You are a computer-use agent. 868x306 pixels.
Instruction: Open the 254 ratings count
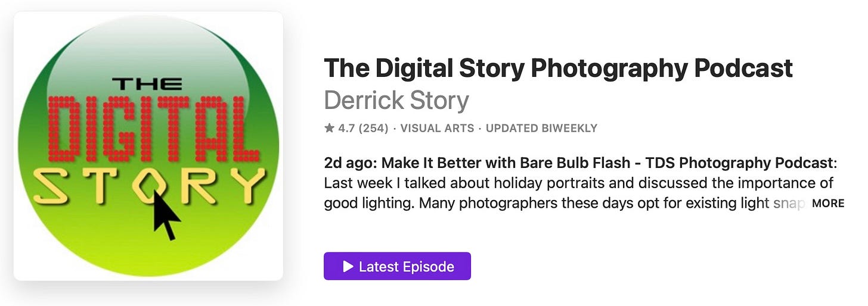373,128
